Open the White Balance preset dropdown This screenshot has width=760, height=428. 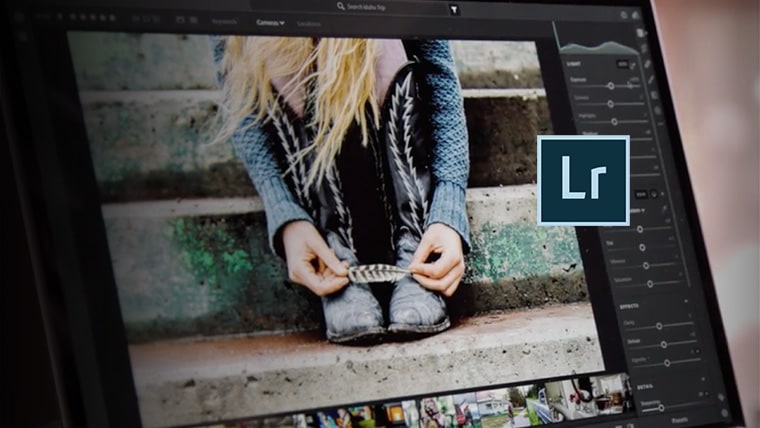click(639, 211)
